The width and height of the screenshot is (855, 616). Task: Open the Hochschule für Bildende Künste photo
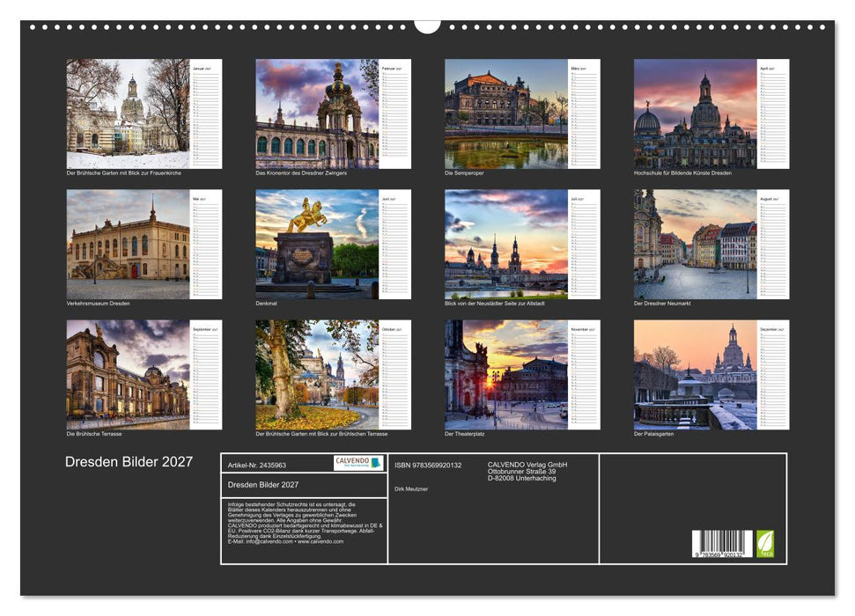click(696, 114)
